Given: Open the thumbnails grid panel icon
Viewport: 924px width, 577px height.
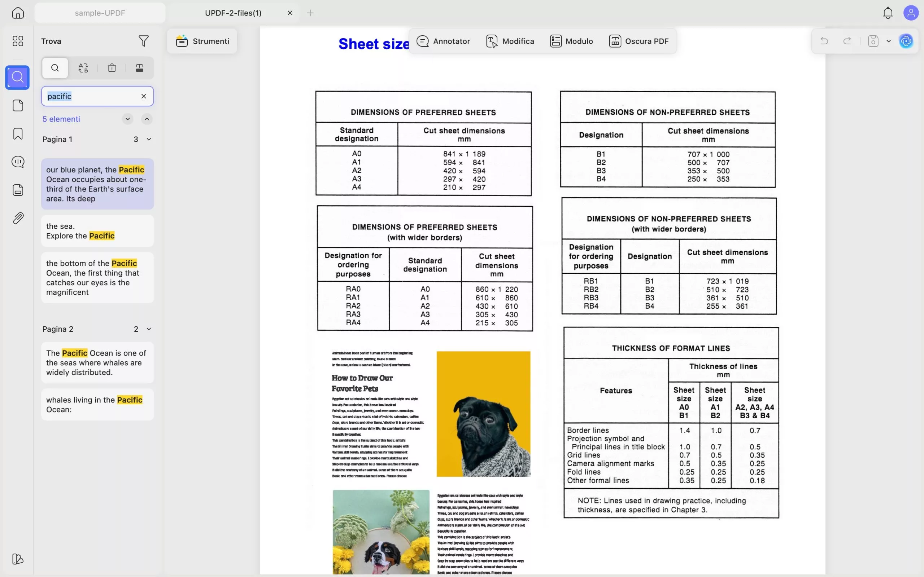Looking at the screenshot, I should pyautogui.click(x=18, y=41).
